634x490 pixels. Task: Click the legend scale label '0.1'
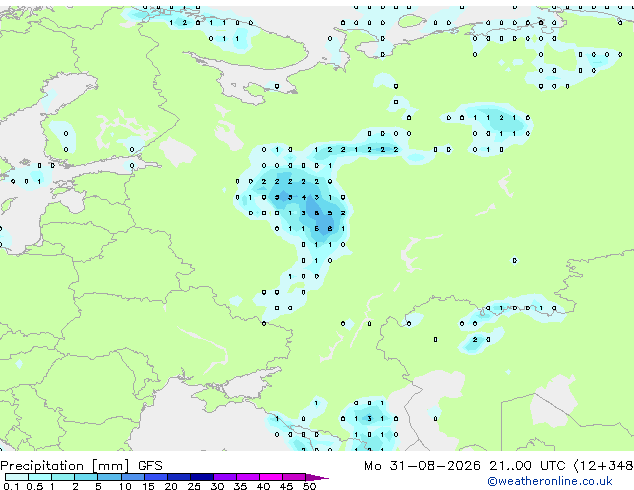click(x=11, y=486)
